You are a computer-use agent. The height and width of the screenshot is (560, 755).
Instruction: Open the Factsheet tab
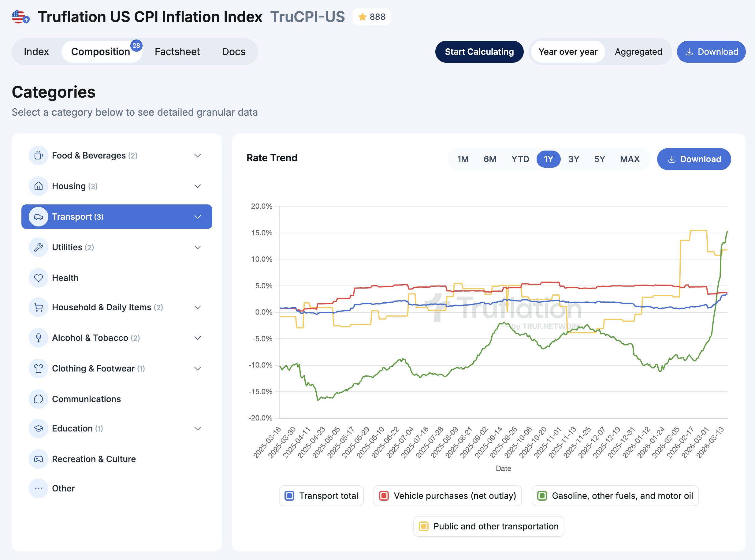(177, 52)
